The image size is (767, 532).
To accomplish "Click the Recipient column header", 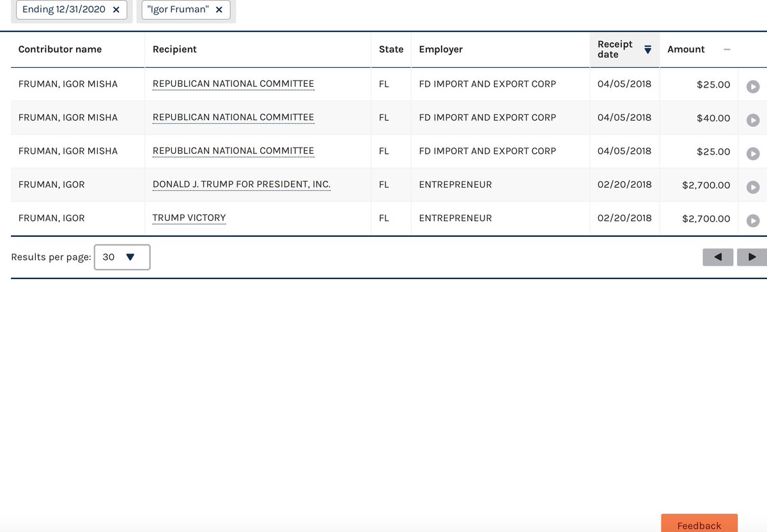I will tap(174, 49).
